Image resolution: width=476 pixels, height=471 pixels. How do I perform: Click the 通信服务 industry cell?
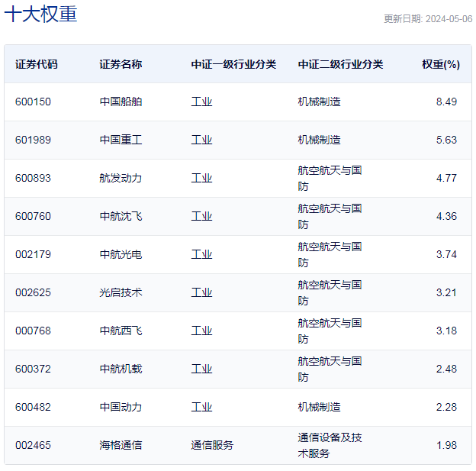pyautogui.click(x=212, y=445)
